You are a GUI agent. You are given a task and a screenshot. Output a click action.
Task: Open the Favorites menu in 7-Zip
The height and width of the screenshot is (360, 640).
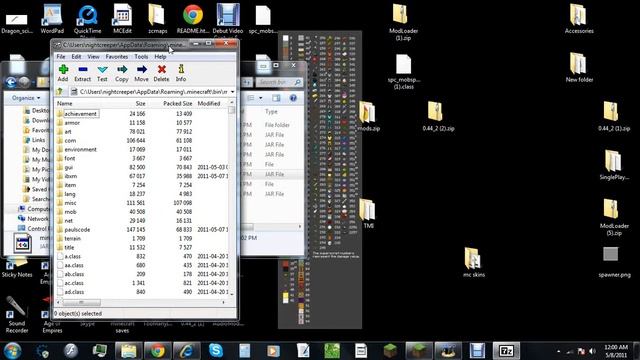117,57
